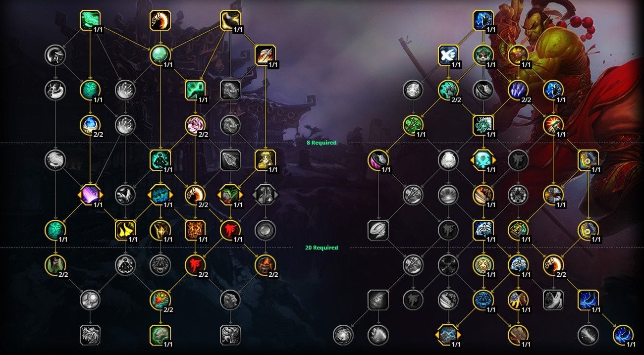Click the golden statue talent icon
The width and height of the screenshot is (644, 355).
pyautogui.click(x=265, y=160)
